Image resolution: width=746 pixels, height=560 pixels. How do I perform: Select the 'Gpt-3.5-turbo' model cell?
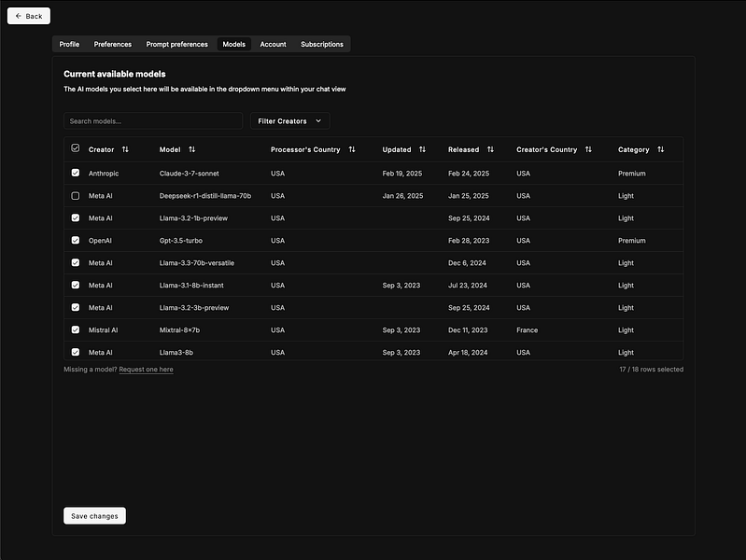[x=181, y=240]
